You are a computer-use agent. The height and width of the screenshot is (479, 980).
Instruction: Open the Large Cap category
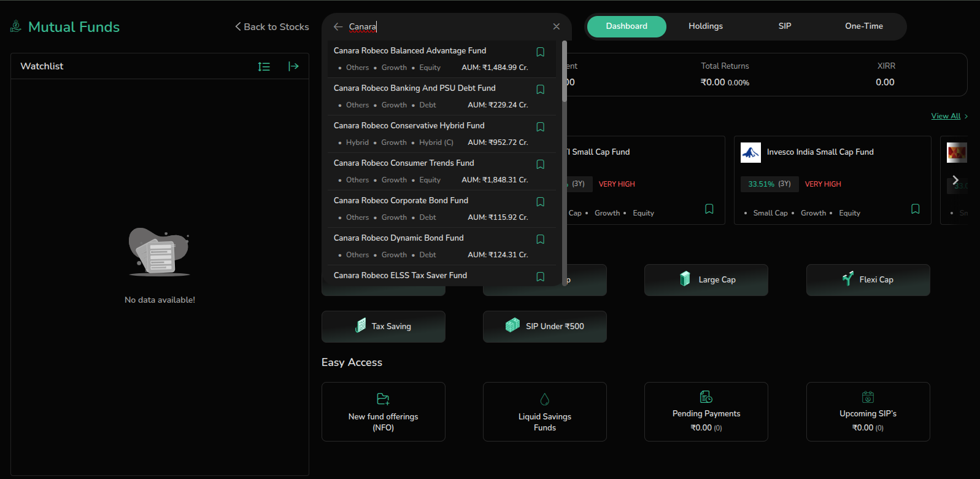[706, 280]
